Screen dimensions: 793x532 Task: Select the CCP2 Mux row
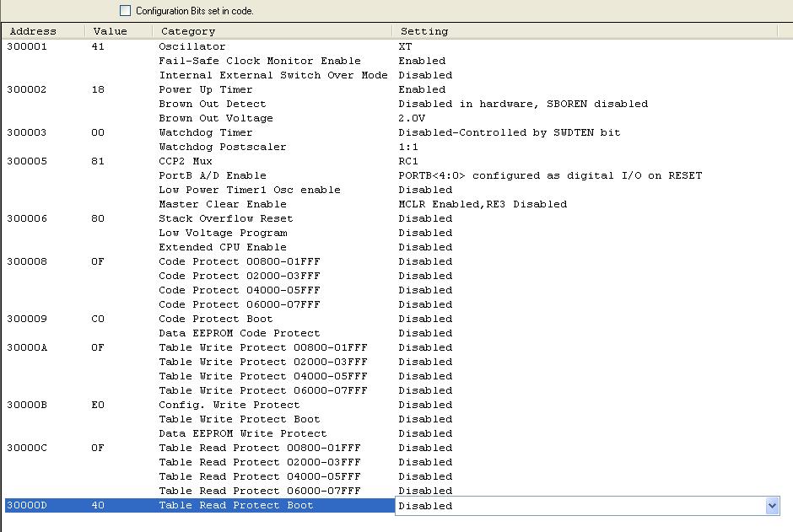[x=186, y=161]
